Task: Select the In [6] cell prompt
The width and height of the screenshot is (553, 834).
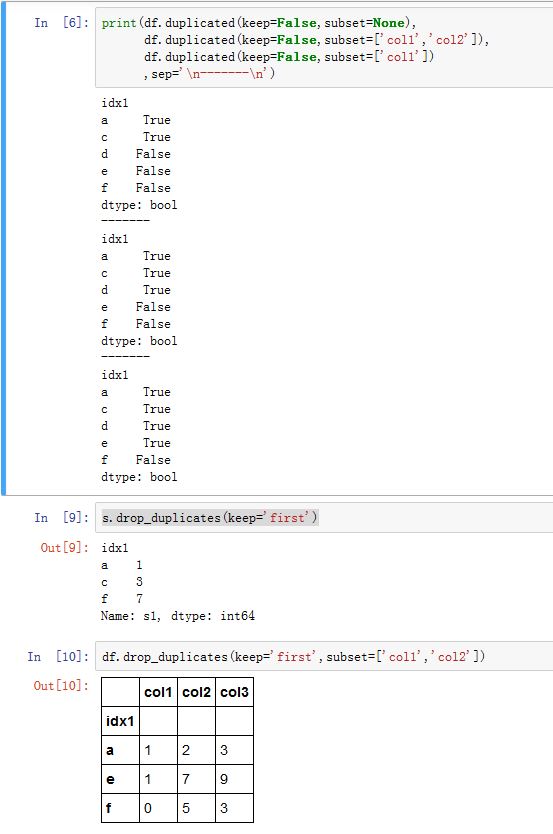Action: pos(61,23)
